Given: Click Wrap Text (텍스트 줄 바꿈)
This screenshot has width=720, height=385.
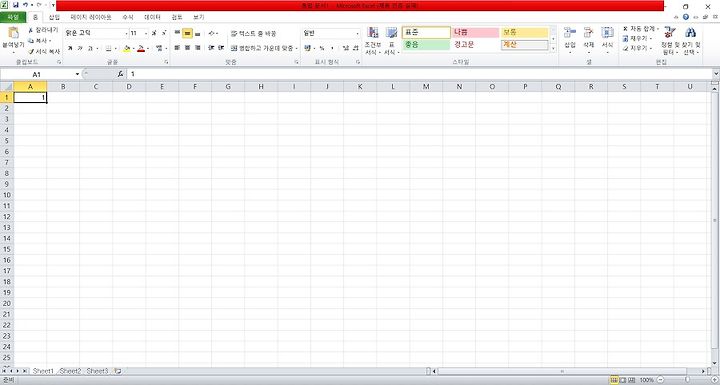Looking at the screenshot, I should pyautogui.click(x=253, y=34).
